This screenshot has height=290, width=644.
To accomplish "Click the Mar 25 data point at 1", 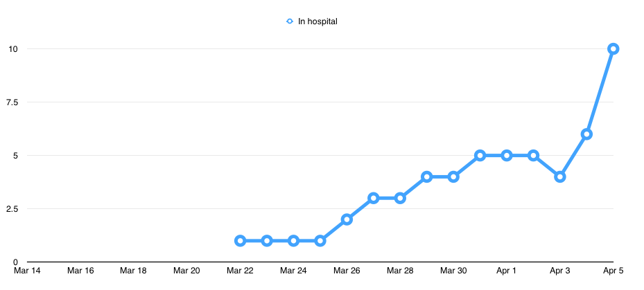I will [320, 241].
